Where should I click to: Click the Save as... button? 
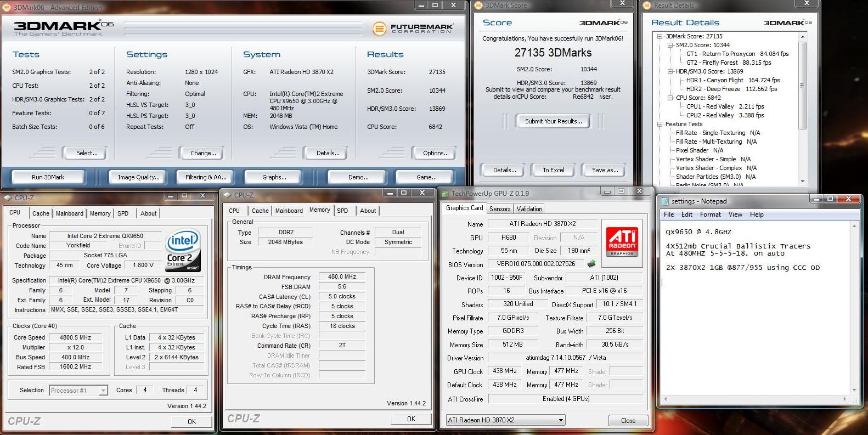pos(604,170)
